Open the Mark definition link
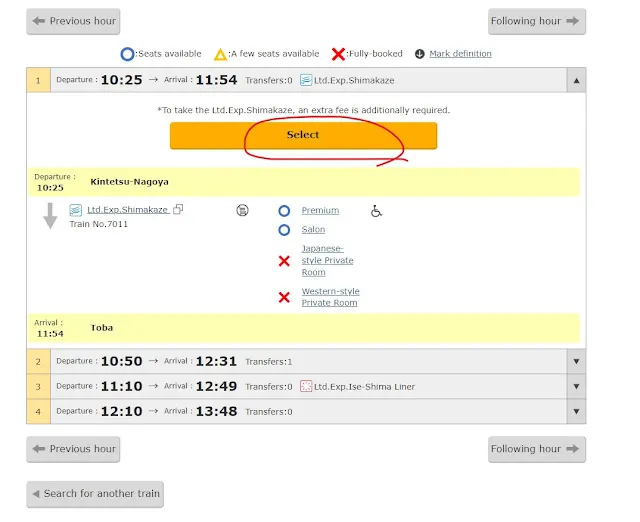Viewport: 640px width, 522px height. pos(460,54)
